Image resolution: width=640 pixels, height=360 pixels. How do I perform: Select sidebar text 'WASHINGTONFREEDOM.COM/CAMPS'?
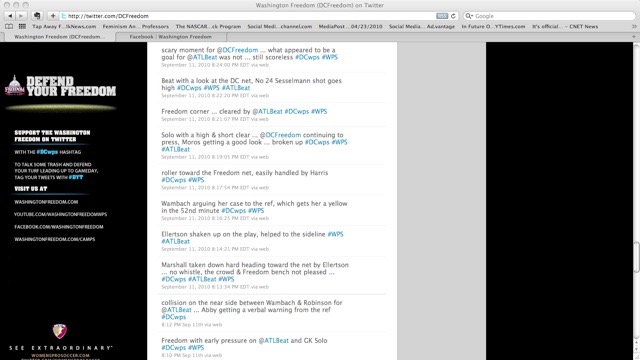(55, 239)
